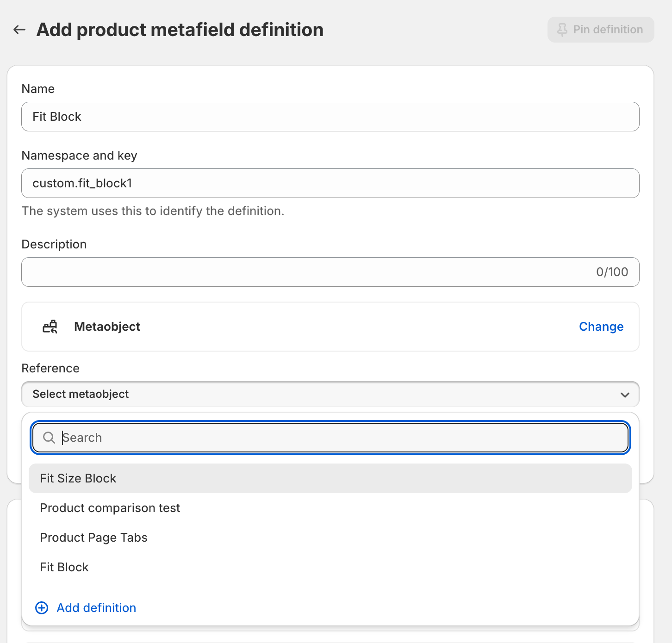The image size is (672, 643).
Task: Edit the Namespace and key field
Action: 330,183
